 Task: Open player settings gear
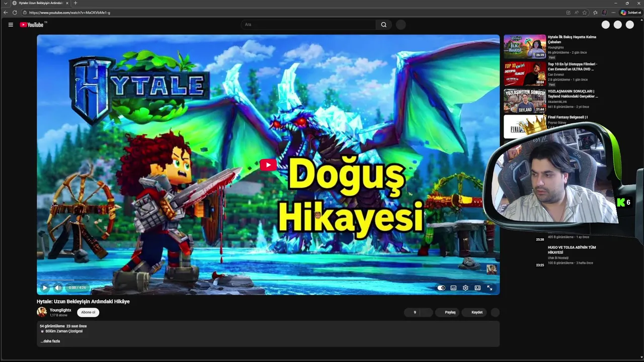465,288
